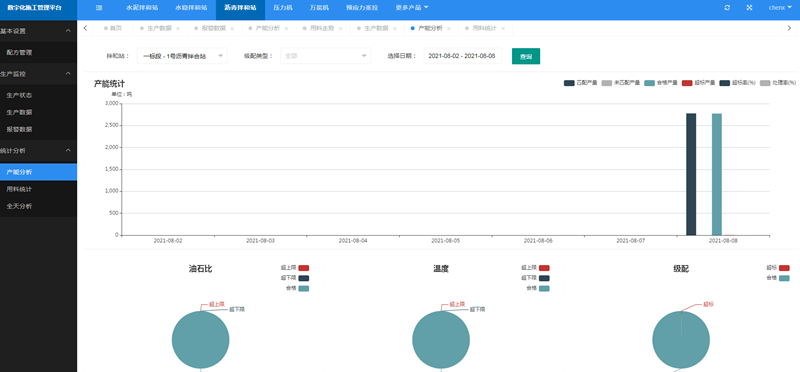The image size is (800, 372).
Task: Toggle the 超标率(%) legend series
Action: tap(737, 83)
